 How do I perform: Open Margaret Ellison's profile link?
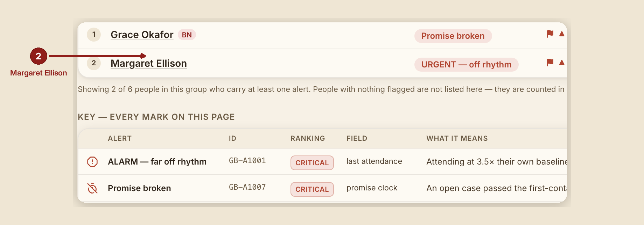click(149, 63)
